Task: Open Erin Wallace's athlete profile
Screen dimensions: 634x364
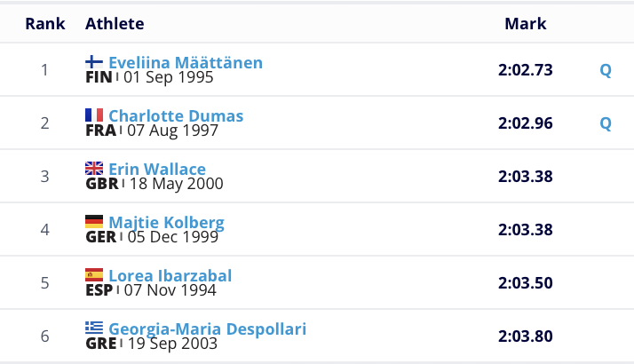Action: point(157,170)
